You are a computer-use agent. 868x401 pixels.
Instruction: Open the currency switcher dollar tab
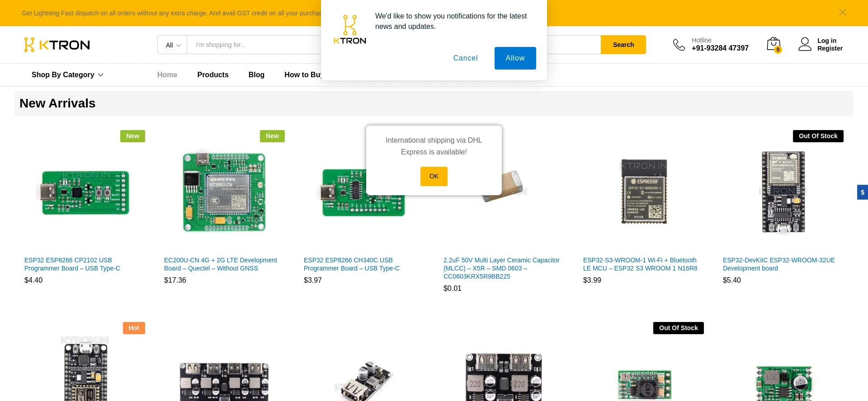[x=863, y=192]
